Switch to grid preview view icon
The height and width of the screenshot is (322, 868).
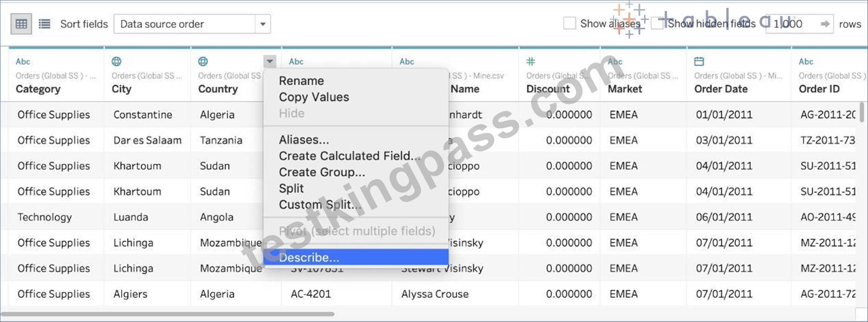point(21,24)
